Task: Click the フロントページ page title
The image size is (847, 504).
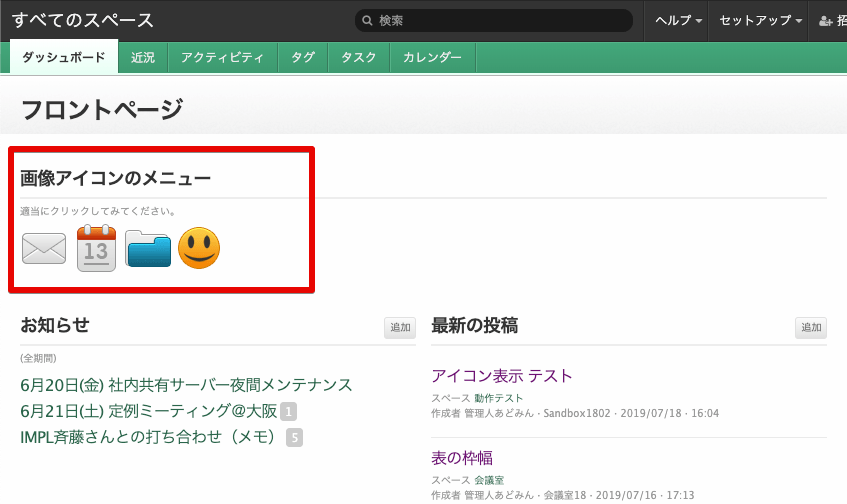Action: [102, 109]
